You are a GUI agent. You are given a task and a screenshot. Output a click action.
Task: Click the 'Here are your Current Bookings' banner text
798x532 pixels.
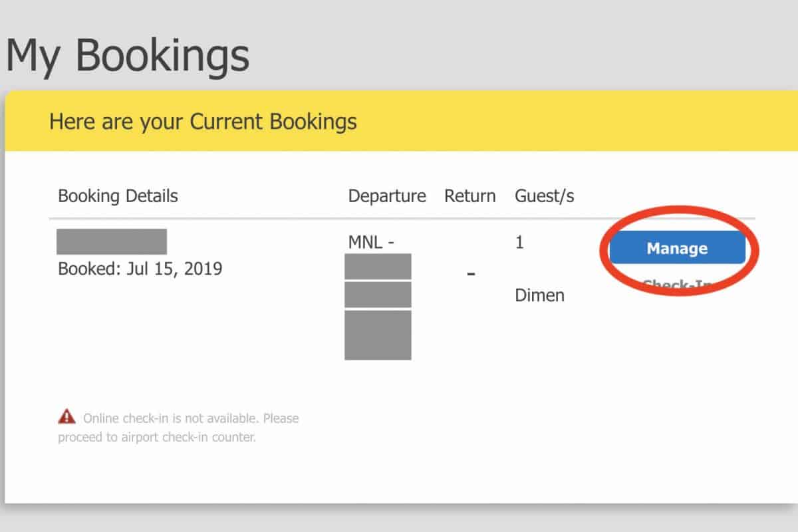203,122
